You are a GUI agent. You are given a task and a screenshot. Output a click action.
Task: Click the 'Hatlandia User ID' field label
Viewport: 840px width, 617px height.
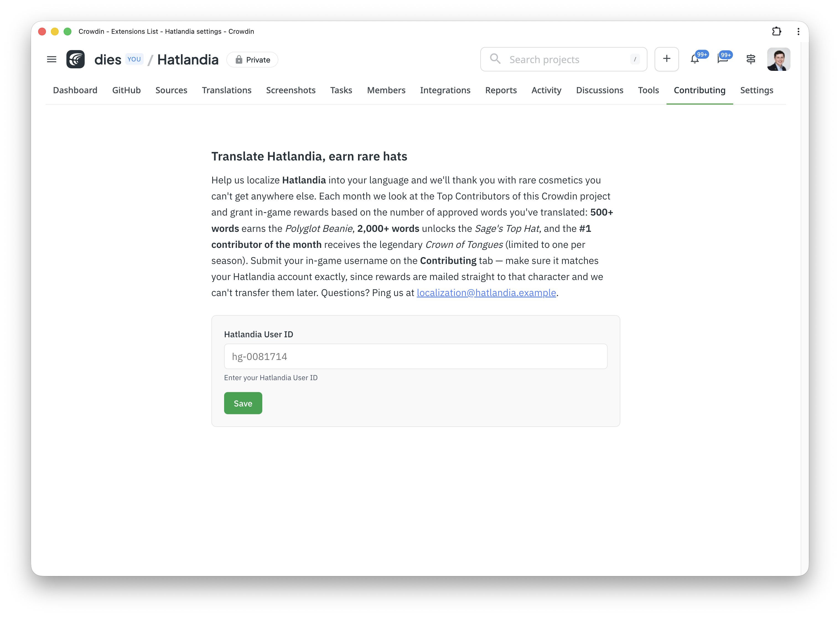[258, 334]
